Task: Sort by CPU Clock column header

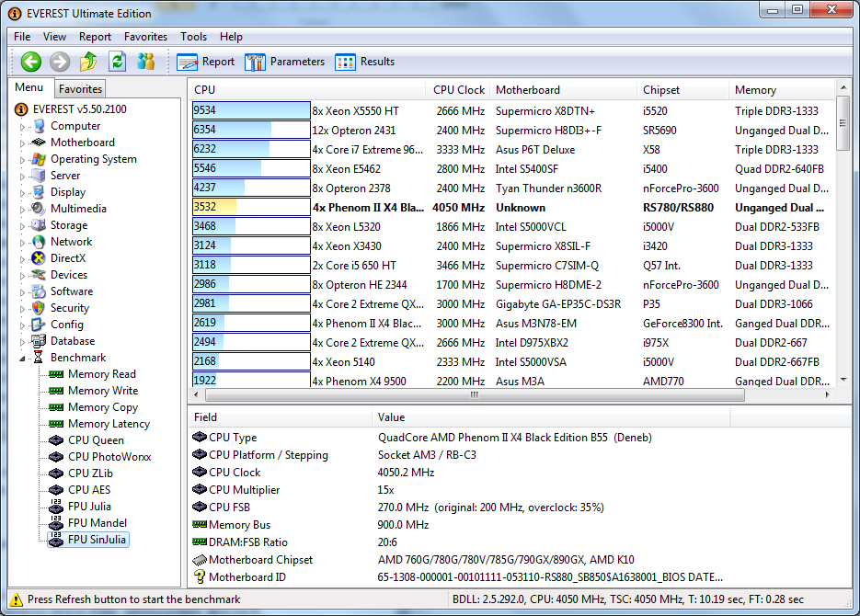Action: tap(457, 90)
